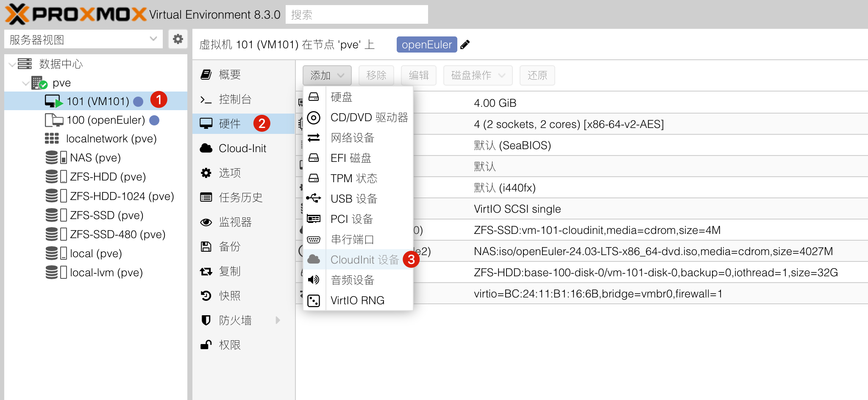Screen dimensions: 868x400
Task: Click the 还原 button
Action: [x=537, y=75]
